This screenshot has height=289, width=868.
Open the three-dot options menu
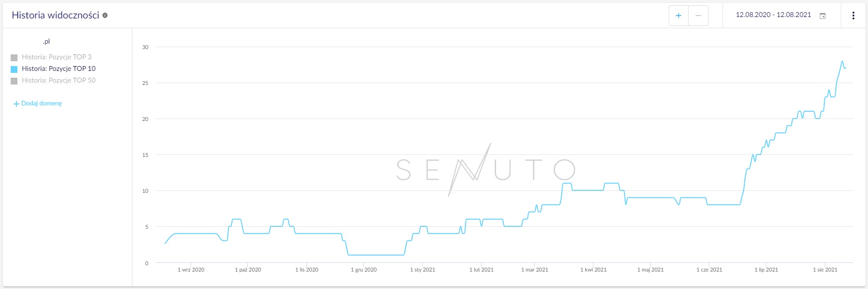853,16
